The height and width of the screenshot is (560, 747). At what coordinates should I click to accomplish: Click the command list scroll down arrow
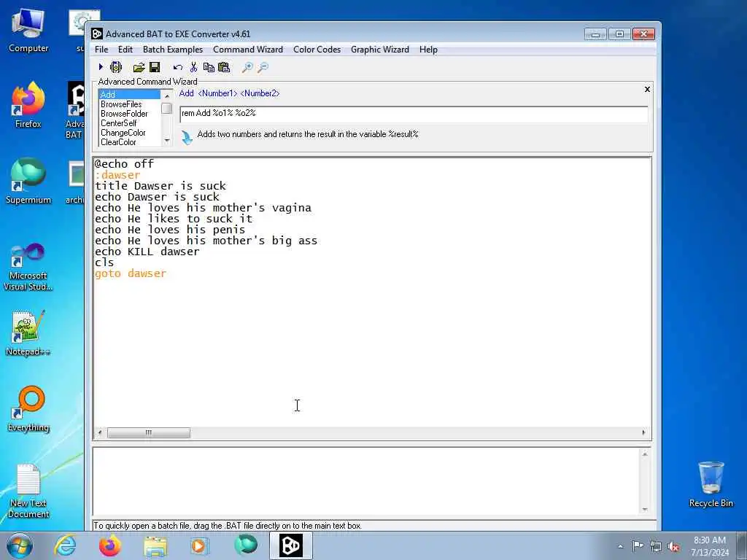click(x=167, y=141)
